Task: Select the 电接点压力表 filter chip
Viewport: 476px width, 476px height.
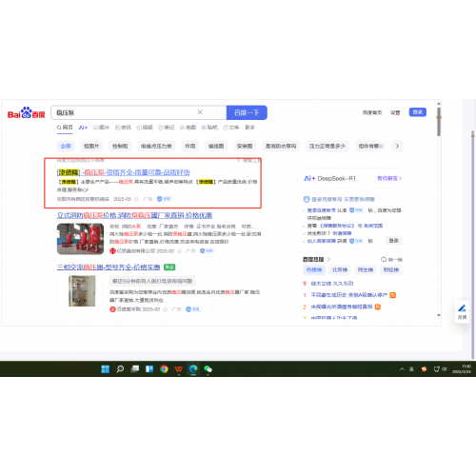Action: click(x=156, y=146)
